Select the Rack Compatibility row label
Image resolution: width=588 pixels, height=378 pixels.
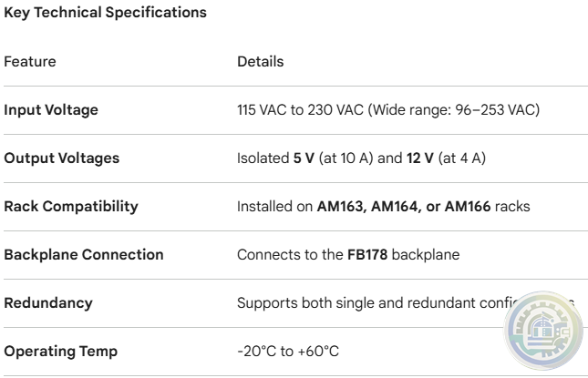point(71,206)
